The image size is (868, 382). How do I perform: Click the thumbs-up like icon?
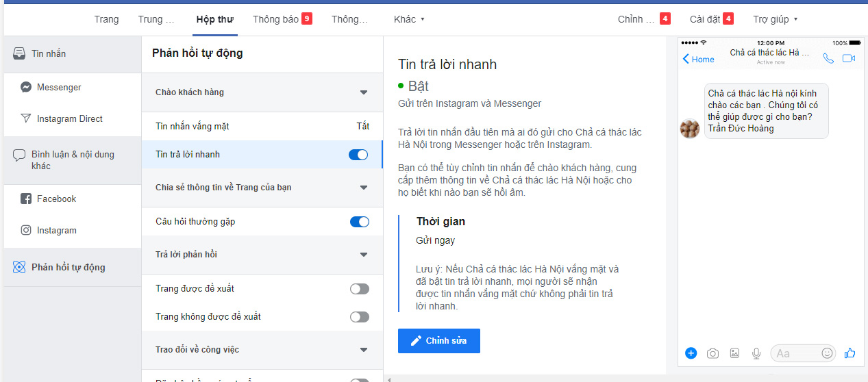click(x=850, y=353)
